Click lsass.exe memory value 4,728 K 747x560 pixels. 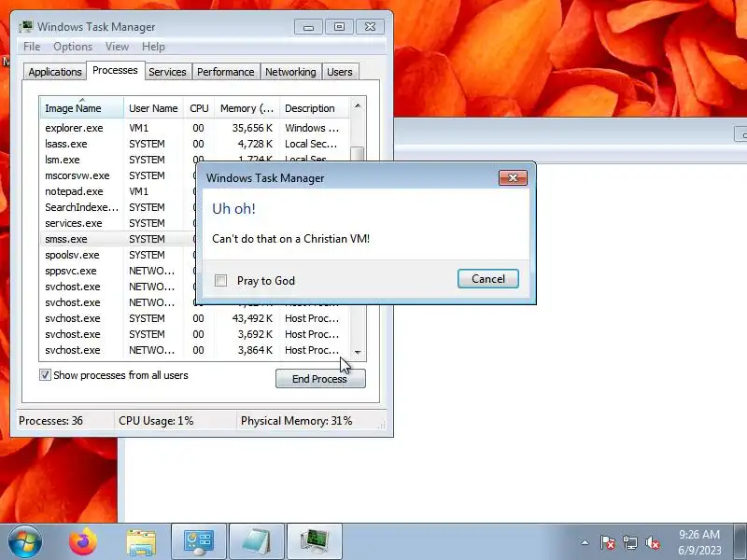[x=255, y=144]
